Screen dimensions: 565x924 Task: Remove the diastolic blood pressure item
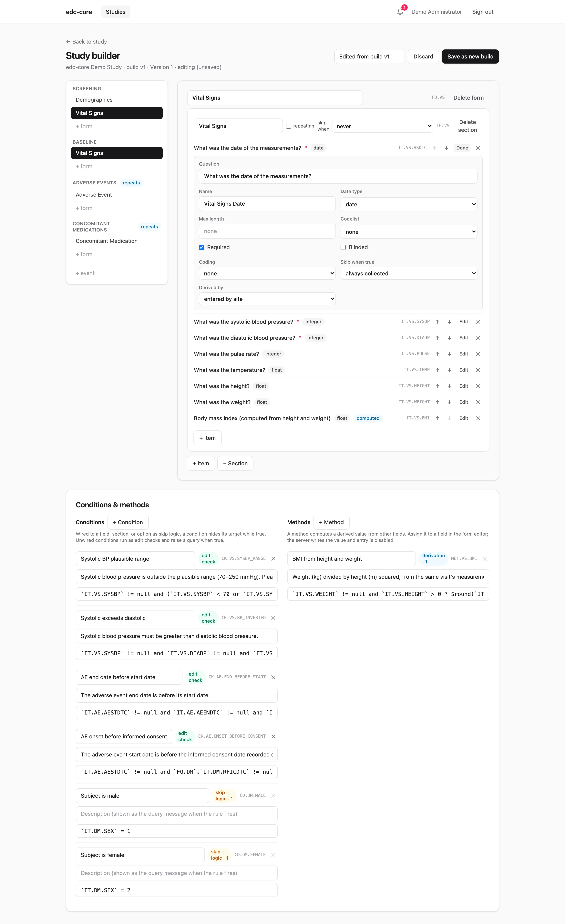[478, 338]
